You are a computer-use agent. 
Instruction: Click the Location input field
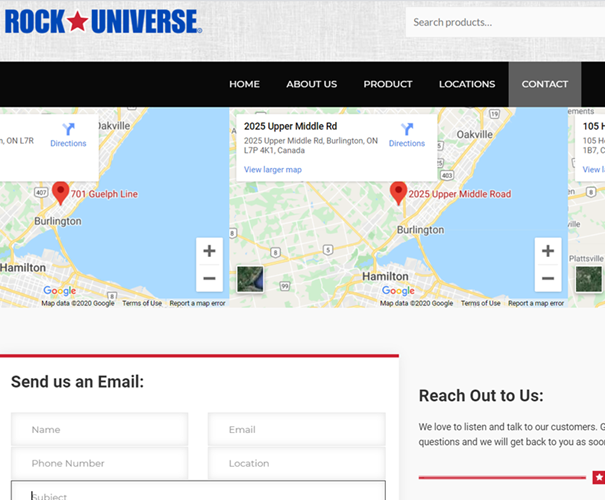pyautogui.click(x=297, y=463)
